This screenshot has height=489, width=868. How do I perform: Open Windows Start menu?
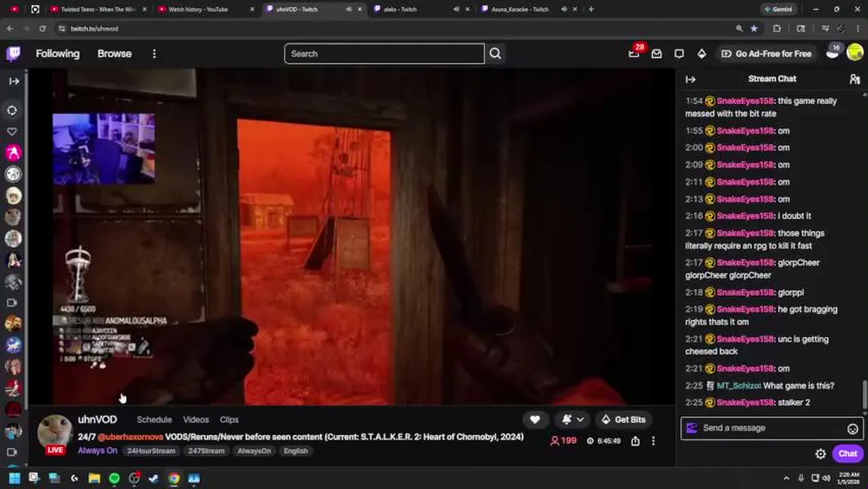tap(14, 478)
